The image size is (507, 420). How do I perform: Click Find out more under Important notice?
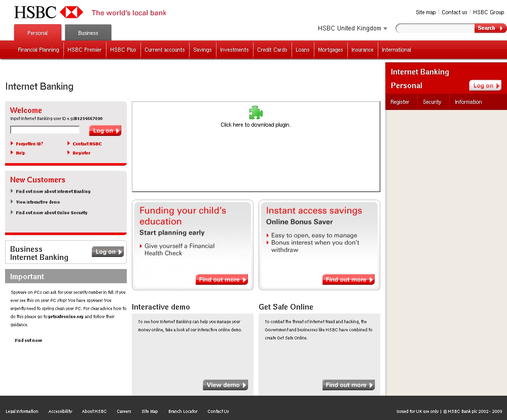pyautogui.click(x=28, y=340)
